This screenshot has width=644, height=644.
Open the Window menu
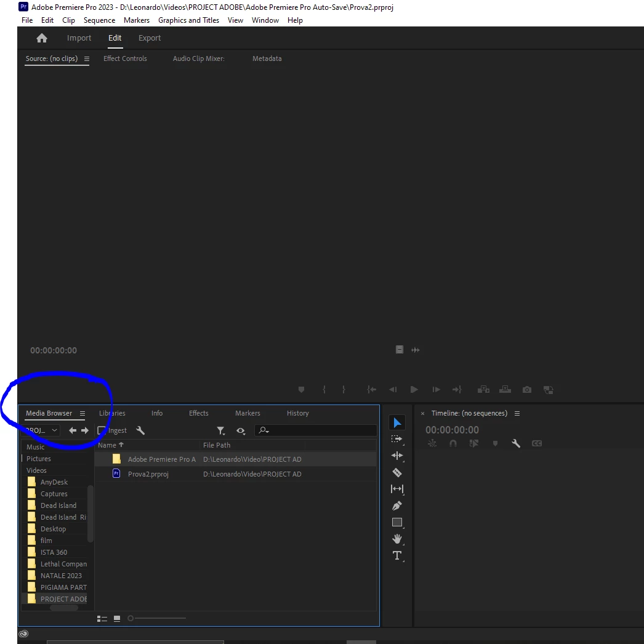[x=265, y=20]
